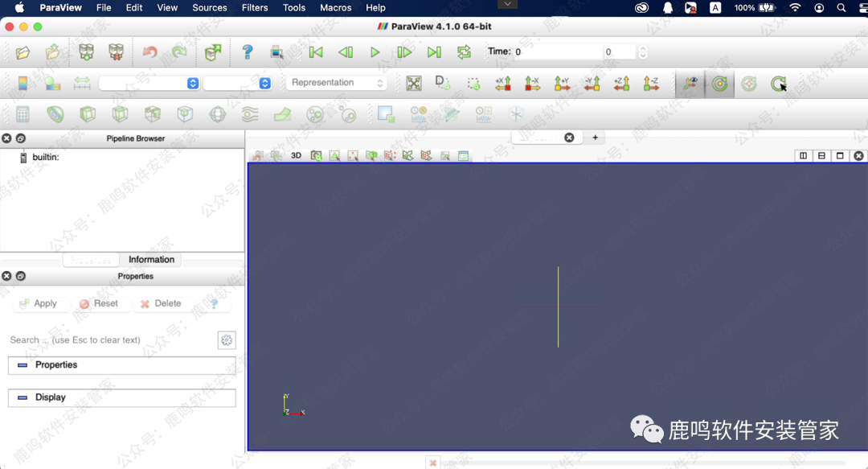Image resolution: width=868 pixels, height=469 pixels.
Task: Open the Filters menu
Action: click(255, 7)
